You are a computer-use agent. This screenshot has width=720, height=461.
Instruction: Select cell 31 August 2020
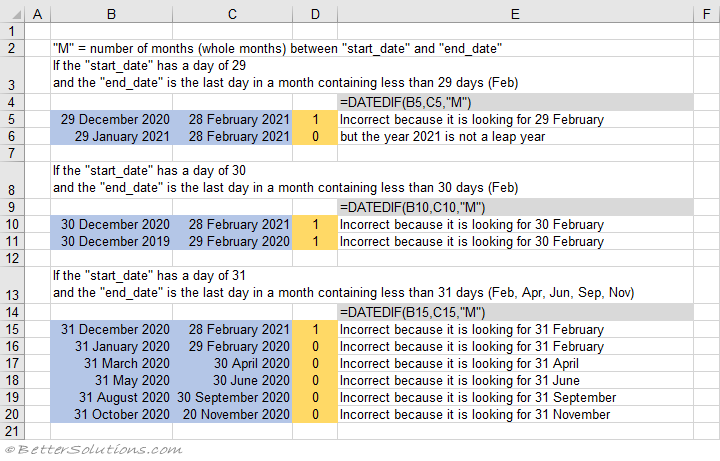112,397
